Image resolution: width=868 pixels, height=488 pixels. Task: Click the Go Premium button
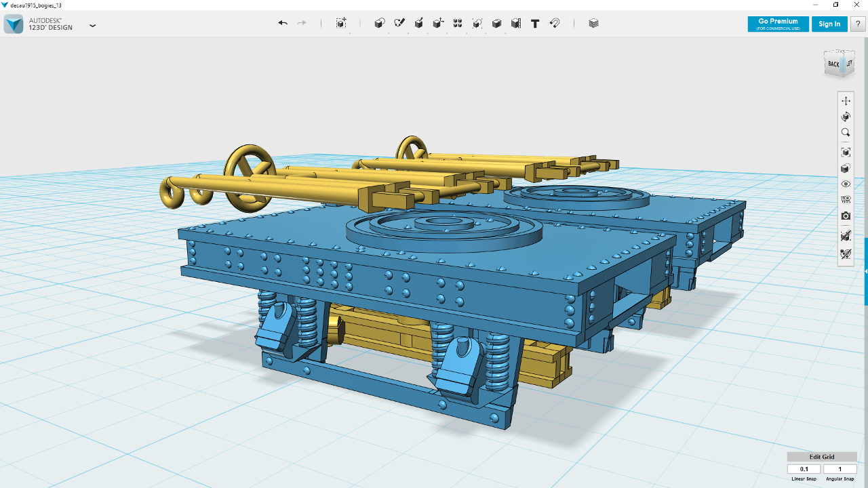pyautogui.click(x=778, y=24)
